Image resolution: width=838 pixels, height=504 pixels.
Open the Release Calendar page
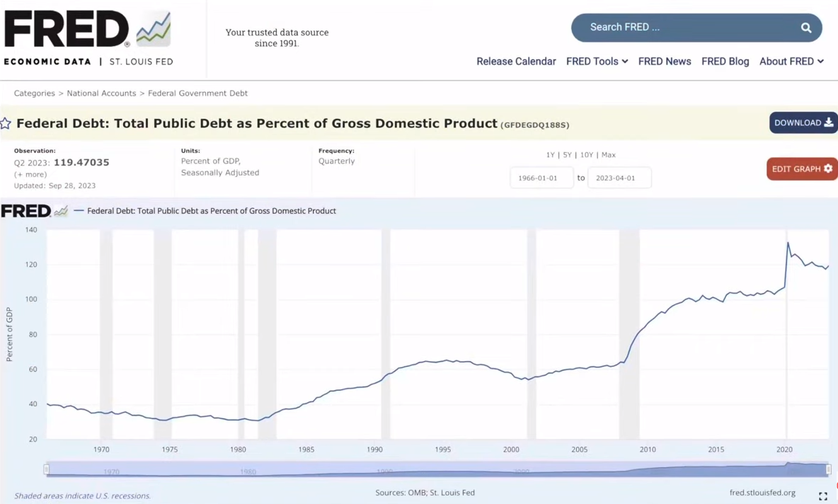(x=516, y=62)
